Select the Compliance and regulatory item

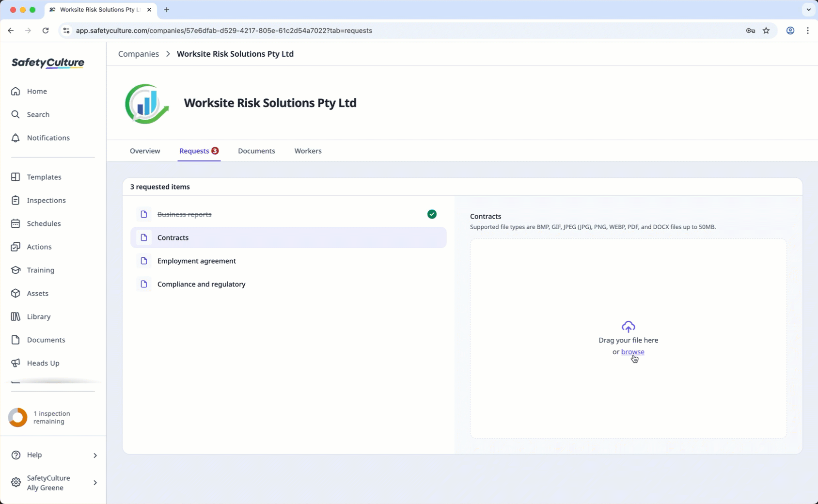pyautogui.click(x=288, y=284)
